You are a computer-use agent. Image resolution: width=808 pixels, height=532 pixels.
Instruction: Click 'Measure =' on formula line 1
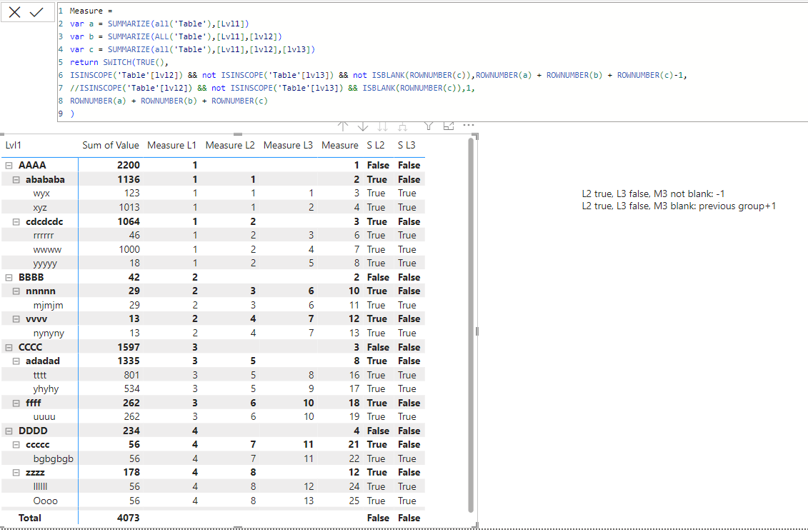click(91, 11)
